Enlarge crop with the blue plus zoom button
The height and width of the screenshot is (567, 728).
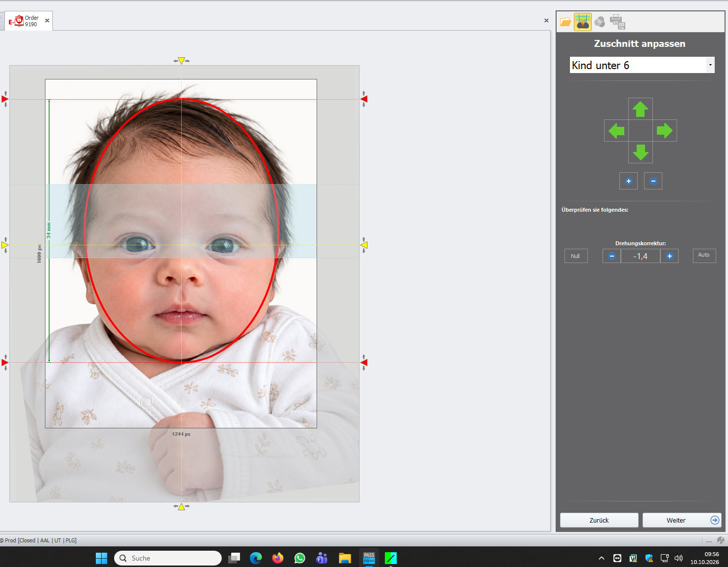pyautogui.click(x=629, y=181)
